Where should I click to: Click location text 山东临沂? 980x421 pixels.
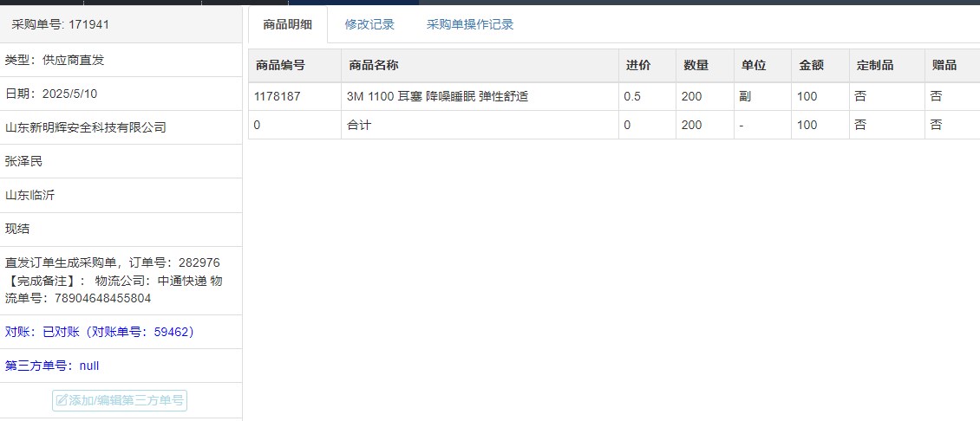pyautogui.click(x=30, y=196)
